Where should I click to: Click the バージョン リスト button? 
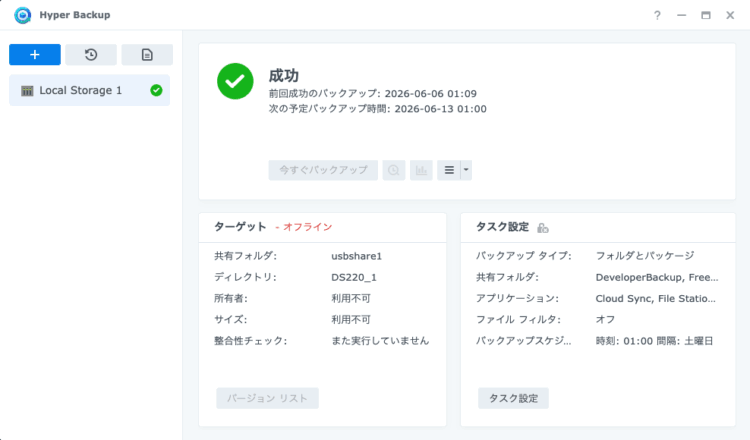pos(267,398)
